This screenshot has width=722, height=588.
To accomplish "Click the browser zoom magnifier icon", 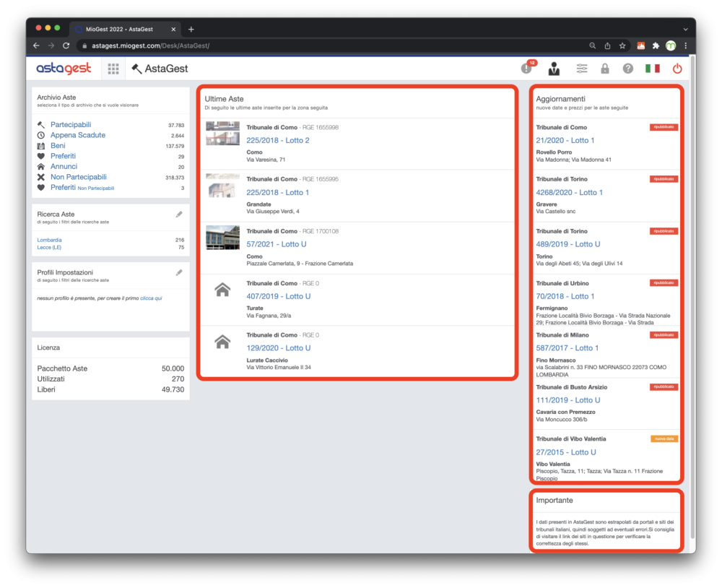I will click(593, 46).
